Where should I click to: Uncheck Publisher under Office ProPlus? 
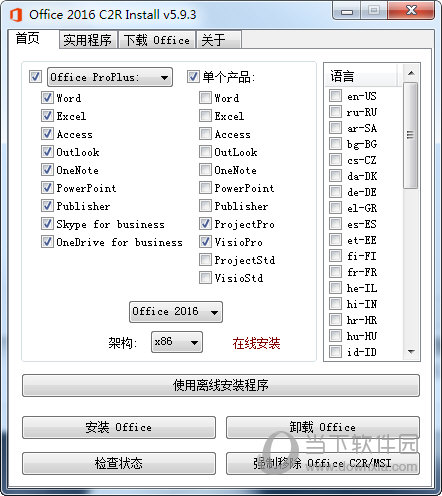tap(47, 205)
